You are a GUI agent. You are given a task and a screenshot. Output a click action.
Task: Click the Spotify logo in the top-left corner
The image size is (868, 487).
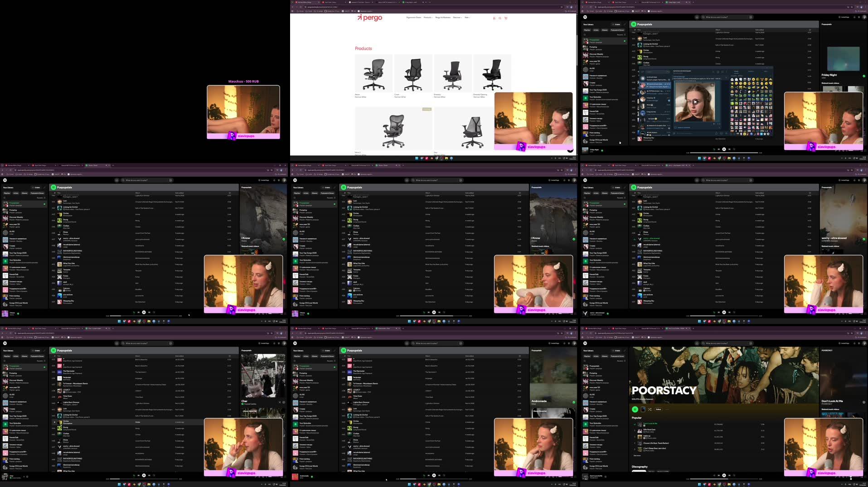point(585,17)
